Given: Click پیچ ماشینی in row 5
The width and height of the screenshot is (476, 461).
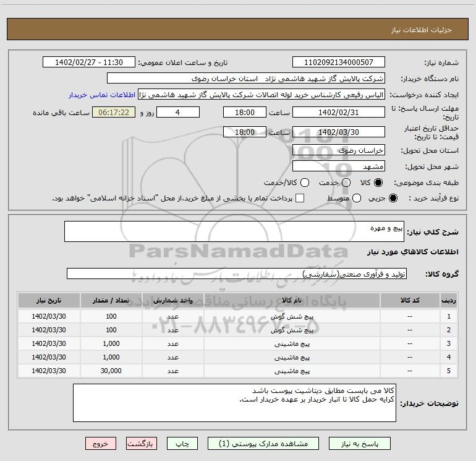Looking at the screenshot, I should [x=292, y=371].
